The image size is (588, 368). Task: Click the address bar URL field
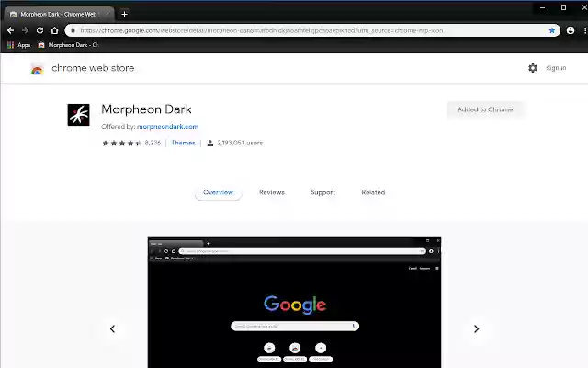point(312,30)
